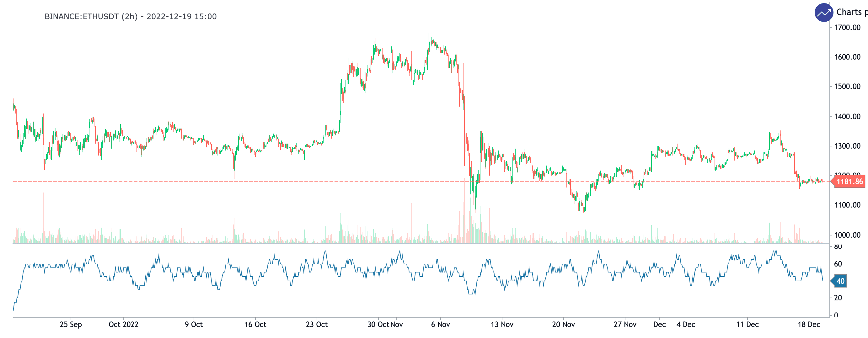This screenshot has height=338, width=868.
Task: Click the 23 Oct date label
Action: click(x=317, y=325)
